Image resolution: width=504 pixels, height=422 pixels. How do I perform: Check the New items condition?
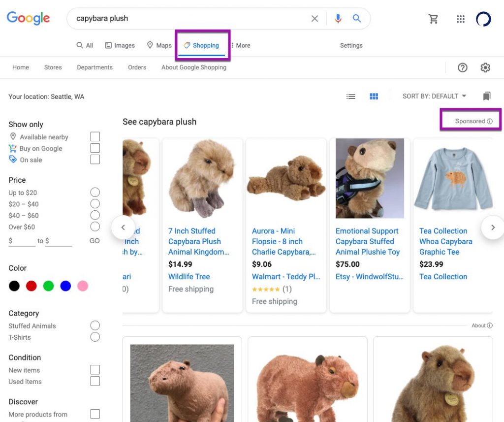95,370
